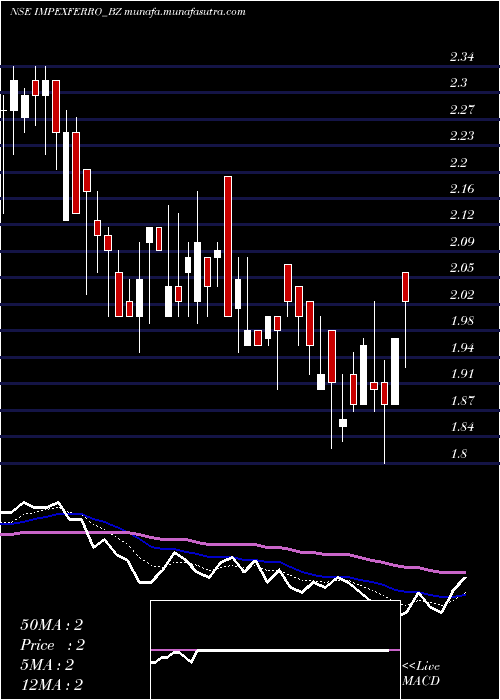Click the 2.34 price axis label

[462, 57]
